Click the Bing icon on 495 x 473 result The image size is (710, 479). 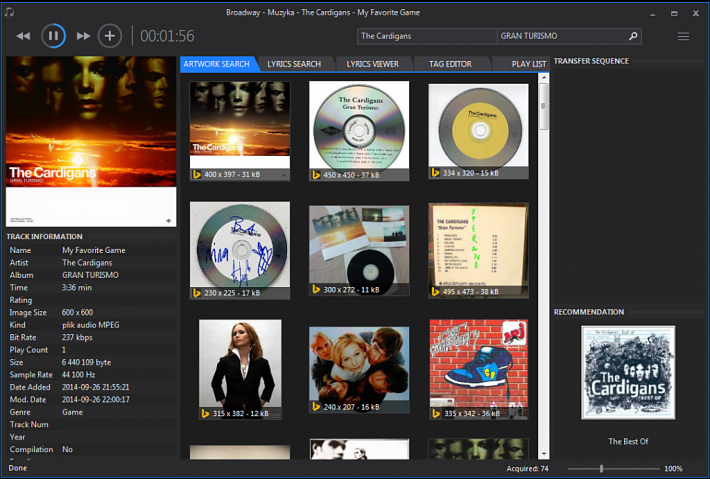[435, 292]
